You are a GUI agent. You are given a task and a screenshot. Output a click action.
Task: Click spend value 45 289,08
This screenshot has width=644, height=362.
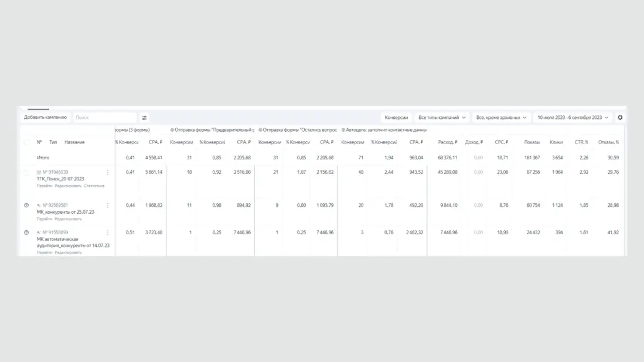[x=447, y=172]
